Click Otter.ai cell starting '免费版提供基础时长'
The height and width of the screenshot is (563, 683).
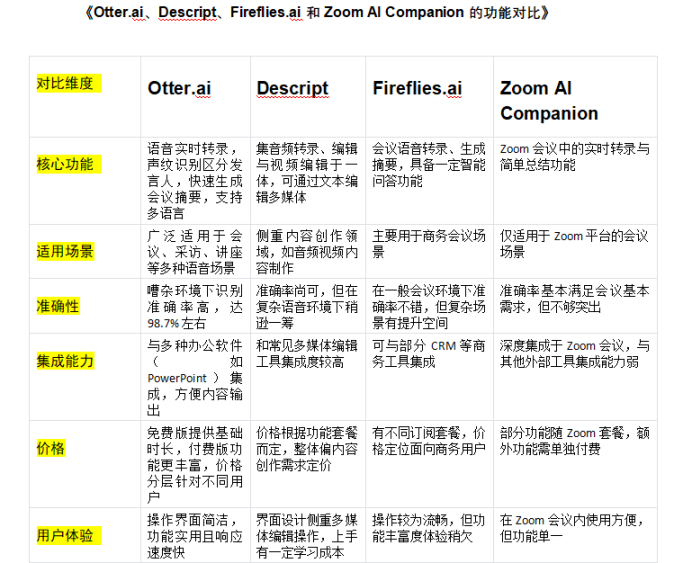point(195,465)
